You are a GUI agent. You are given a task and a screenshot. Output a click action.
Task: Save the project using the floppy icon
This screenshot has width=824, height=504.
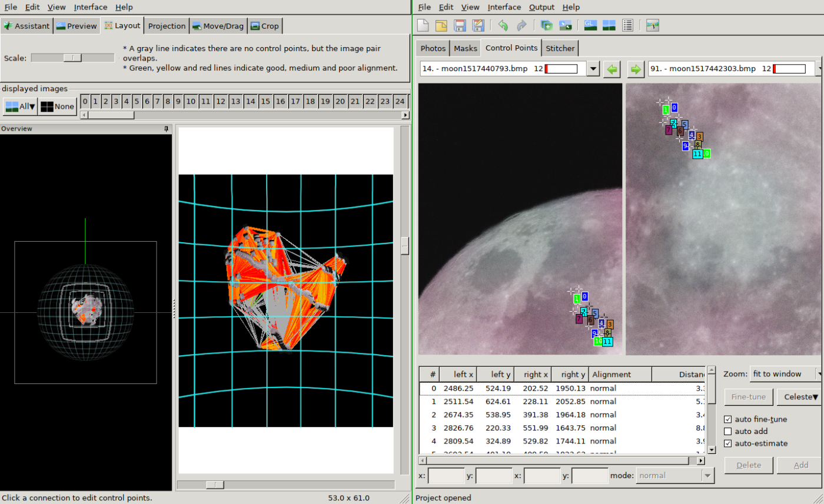coord(460,25)
